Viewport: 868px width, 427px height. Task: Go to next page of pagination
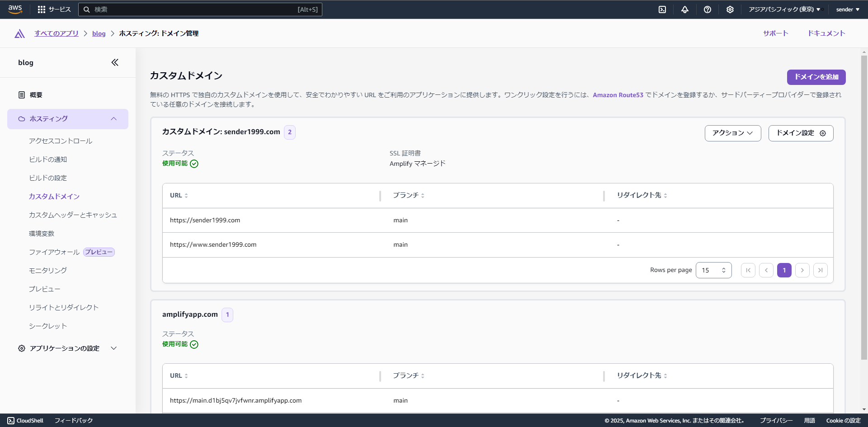point(802,270)
